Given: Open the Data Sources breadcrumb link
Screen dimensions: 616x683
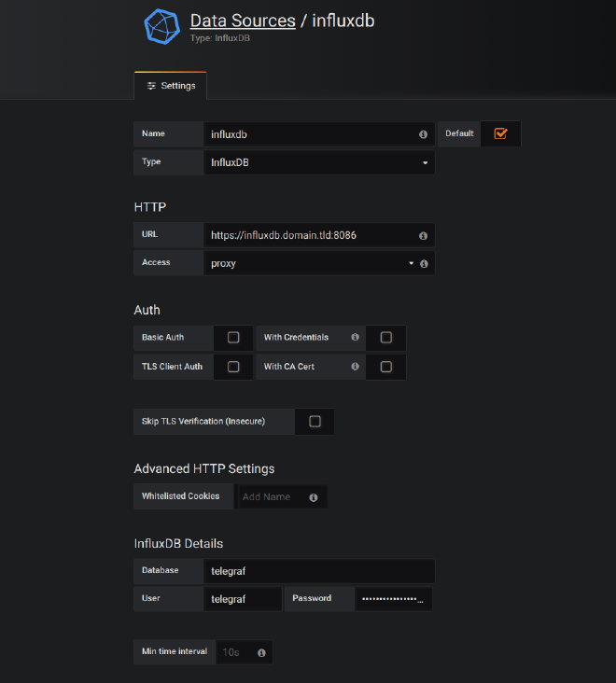Looking at the screenshot, I should coord(241,20).
